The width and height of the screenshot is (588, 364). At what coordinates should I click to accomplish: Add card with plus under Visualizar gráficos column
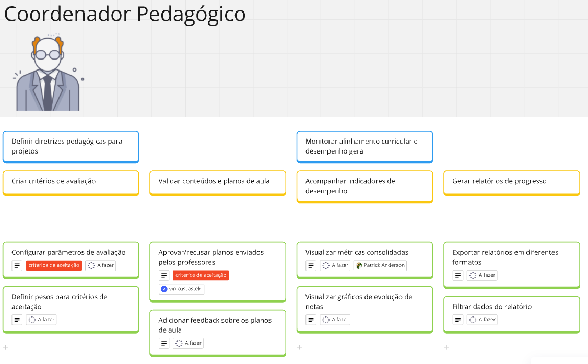pos(299,347)
